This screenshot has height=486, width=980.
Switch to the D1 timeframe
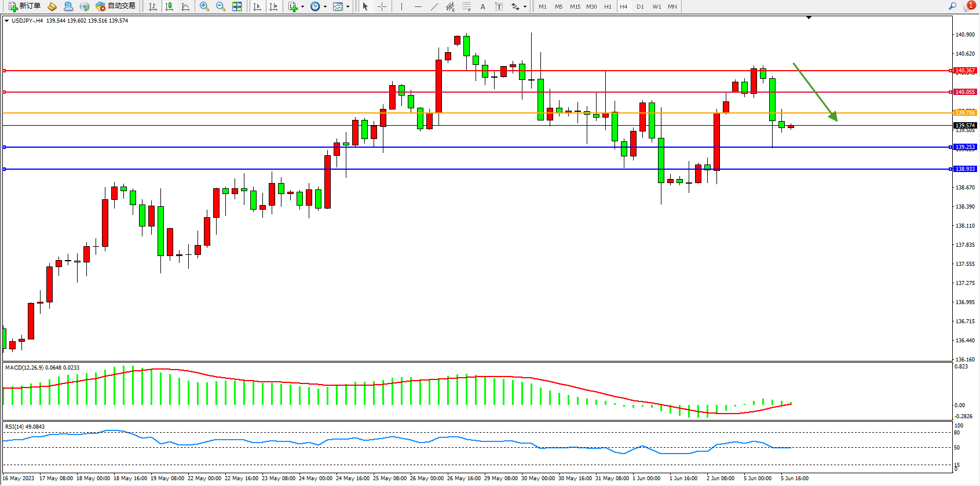point(640,6)
